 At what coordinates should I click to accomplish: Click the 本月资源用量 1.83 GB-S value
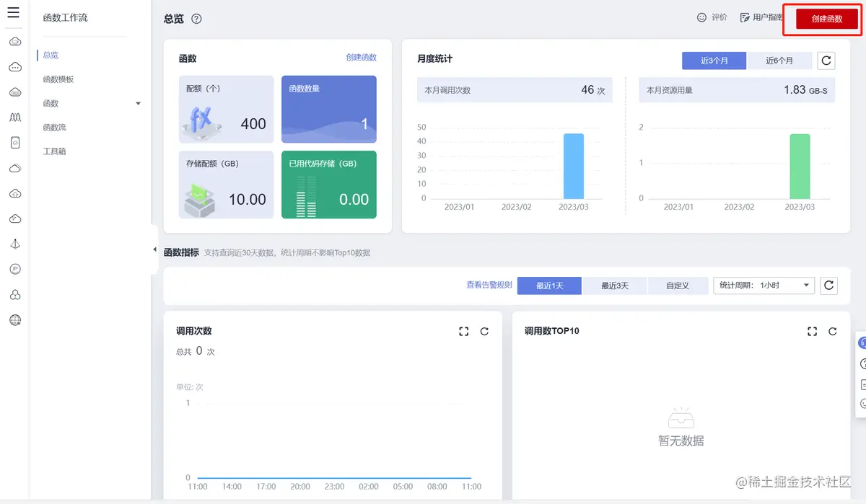(805, 90)
